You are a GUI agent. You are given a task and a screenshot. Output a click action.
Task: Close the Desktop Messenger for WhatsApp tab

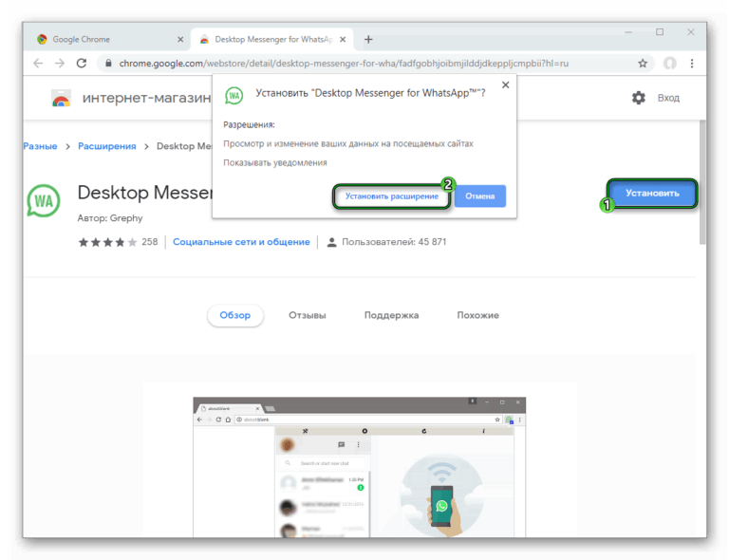(x=343, y=40)
